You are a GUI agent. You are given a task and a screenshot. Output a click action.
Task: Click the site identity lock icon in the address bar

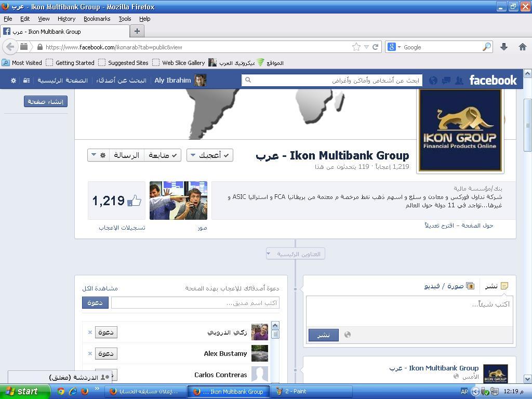click(40, 47)
